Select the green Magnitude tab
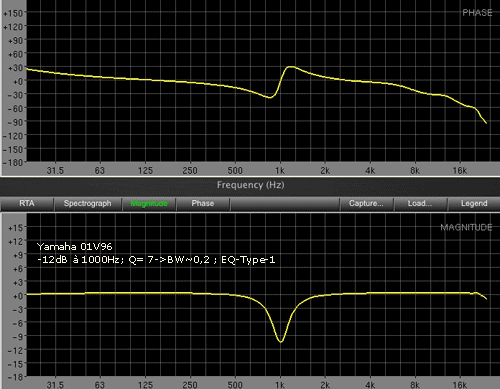The height and width of the screenshot is (389, 500). click(149, 204)
